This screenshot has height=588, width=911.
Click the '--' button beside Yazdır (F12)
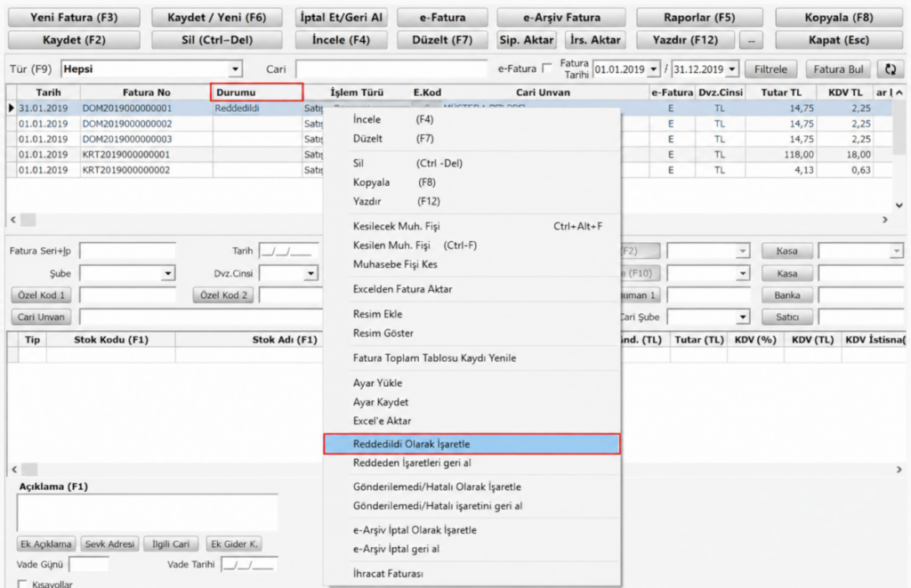click(751, 40)
